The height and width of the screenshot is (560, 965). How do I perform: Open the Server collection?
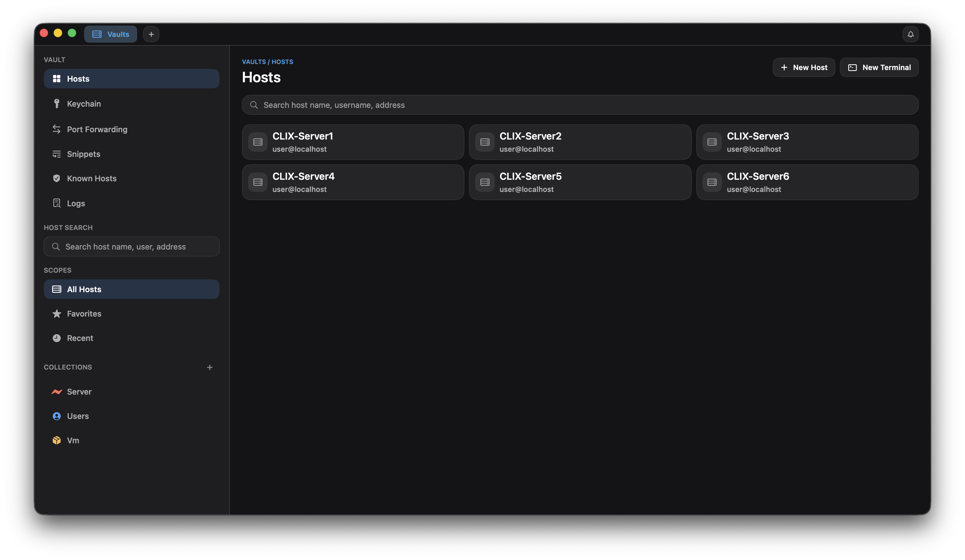[131, 392]
